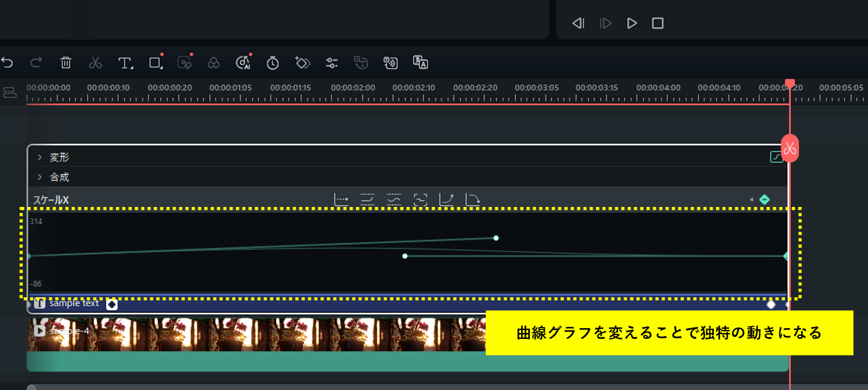Toggle the curve graph button at panel top right

[777, 156]
